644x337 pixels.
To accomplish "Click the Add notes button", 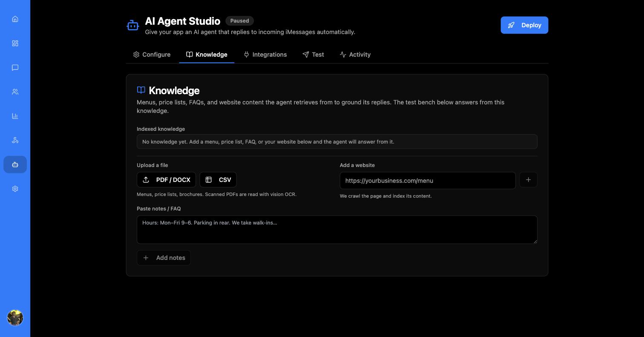I will click(x=164, y=258).
